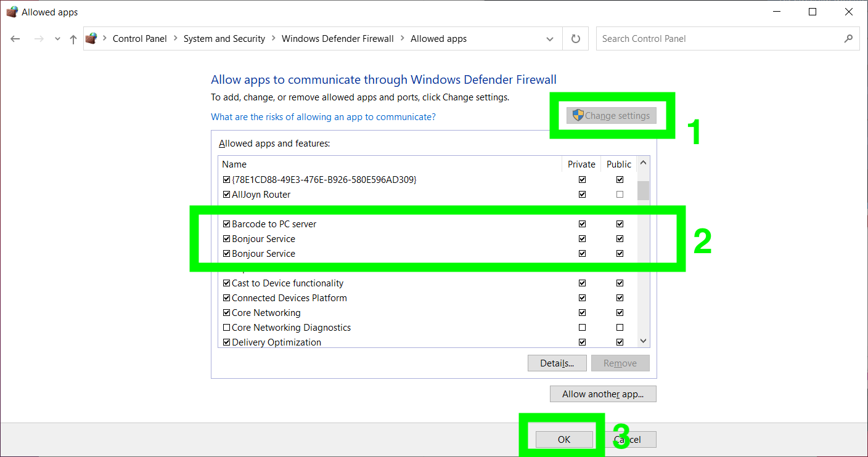Click the Refresh button in address bar
The image size is (868, 457).
(x=576, y=39)
